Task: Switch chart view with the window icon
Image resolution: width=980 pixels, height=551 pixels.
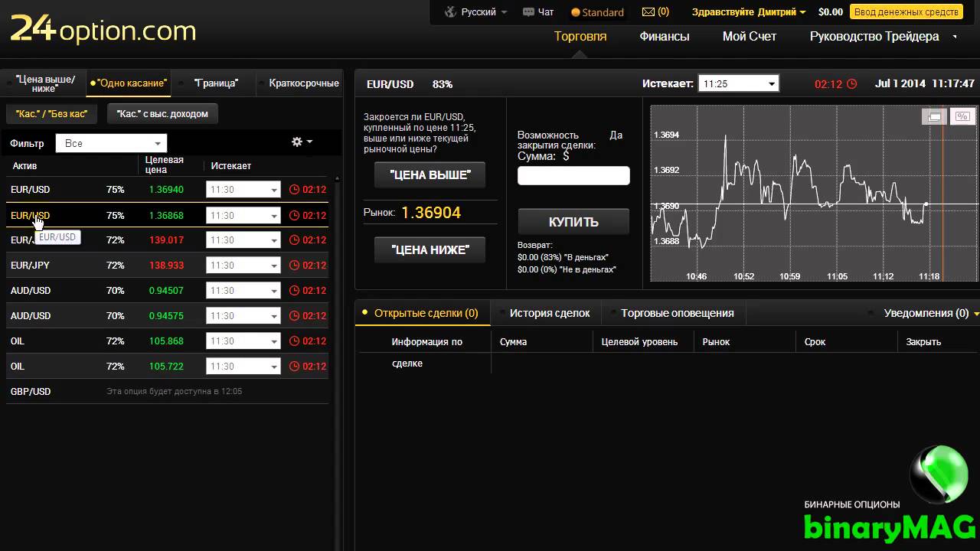Action: coord(934,116)
